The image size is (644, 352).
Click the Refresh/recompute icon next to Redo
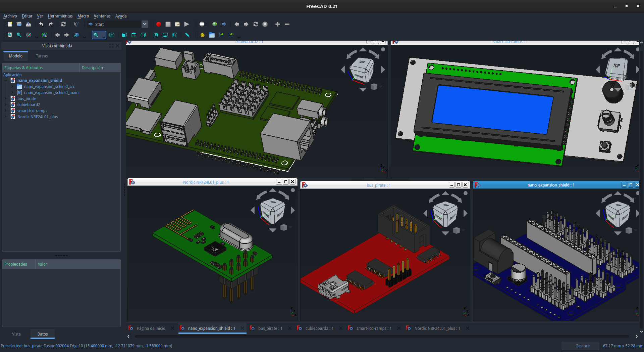[63, 24]
